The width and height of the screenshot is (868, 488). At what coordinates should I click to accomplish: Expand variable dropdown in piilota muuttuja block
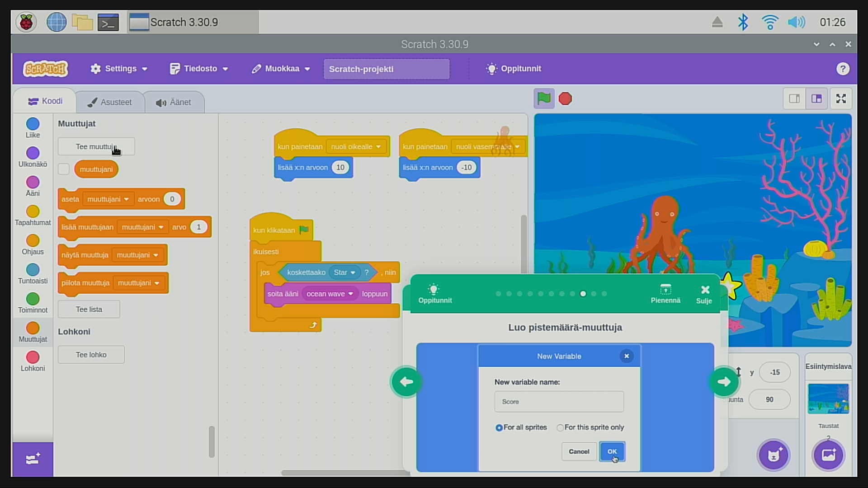click(x=139, y=283)
